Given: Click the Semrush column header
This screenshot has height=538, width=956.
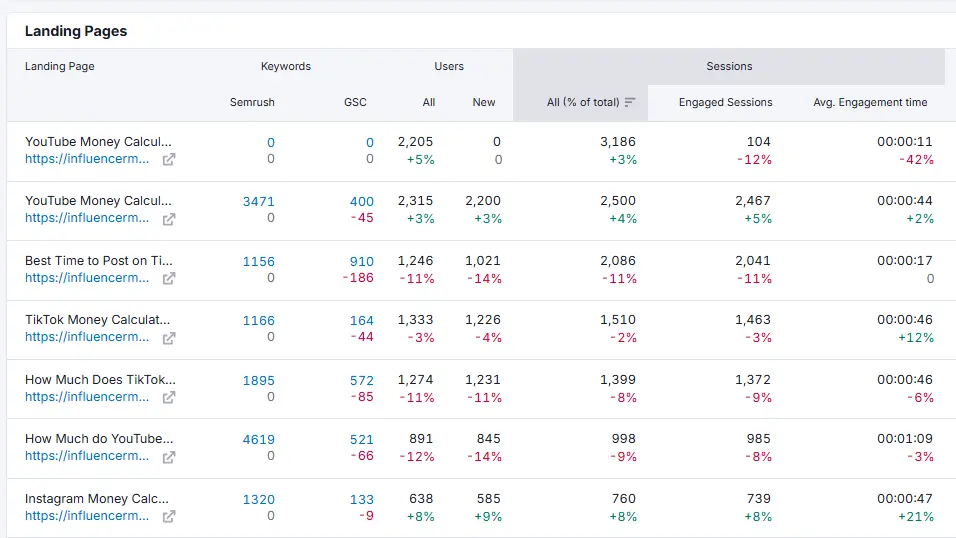Looking at the screenshot, I should [x=251, y=102].
